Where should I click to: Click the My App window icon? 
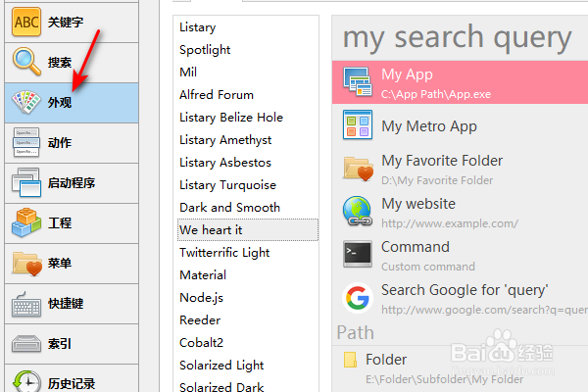[x=358, y=81]
